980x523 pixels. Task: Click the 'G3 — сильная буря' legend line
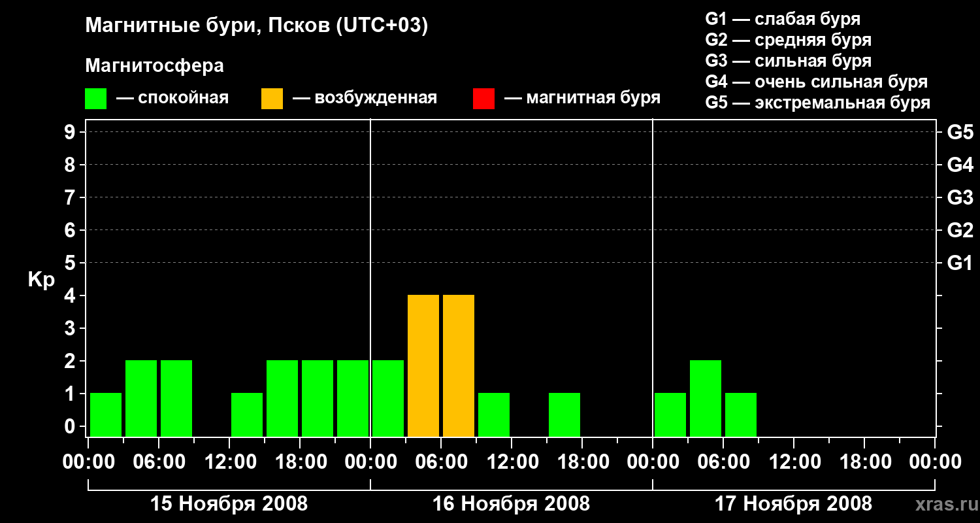pyautogui.click(x=788, y=61)
